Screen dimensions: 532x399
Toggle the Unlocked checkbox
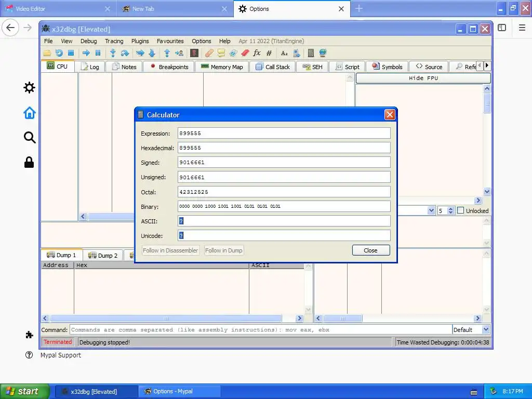click(x=460, y=210)
